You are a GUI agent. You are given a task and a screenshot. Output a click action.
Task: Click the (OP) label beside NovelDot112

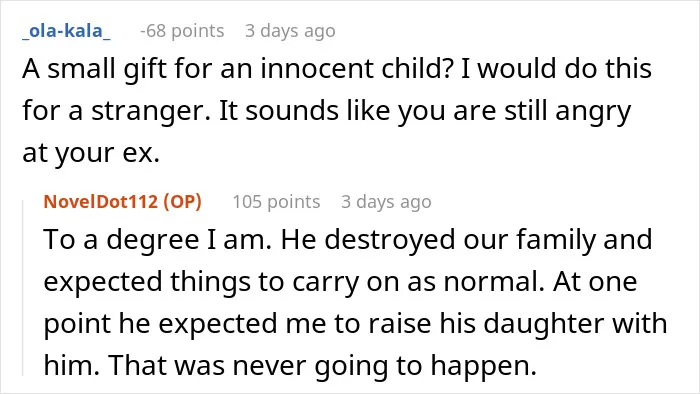[x=183, y=202]
